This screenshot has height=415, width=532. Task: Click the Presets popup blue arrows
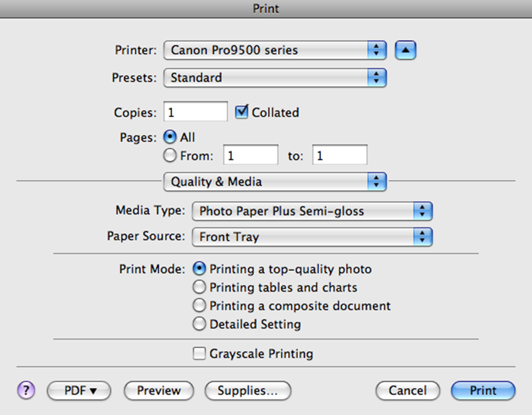click(377, 78)
